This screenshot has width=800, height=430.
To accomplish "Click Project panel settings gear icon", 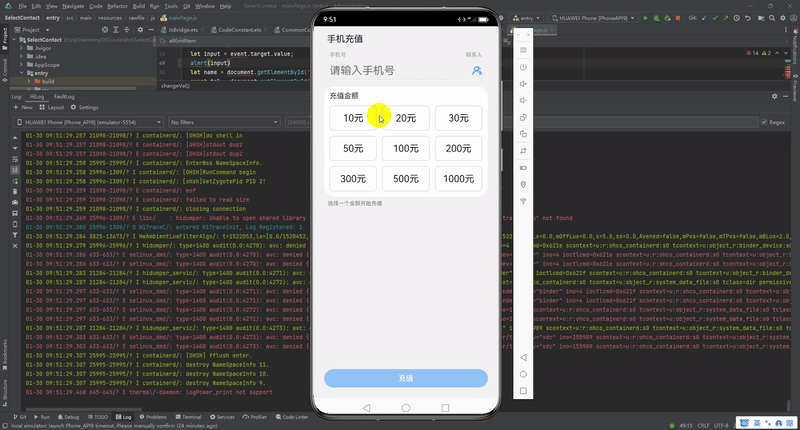I will (x=140, y=30).
